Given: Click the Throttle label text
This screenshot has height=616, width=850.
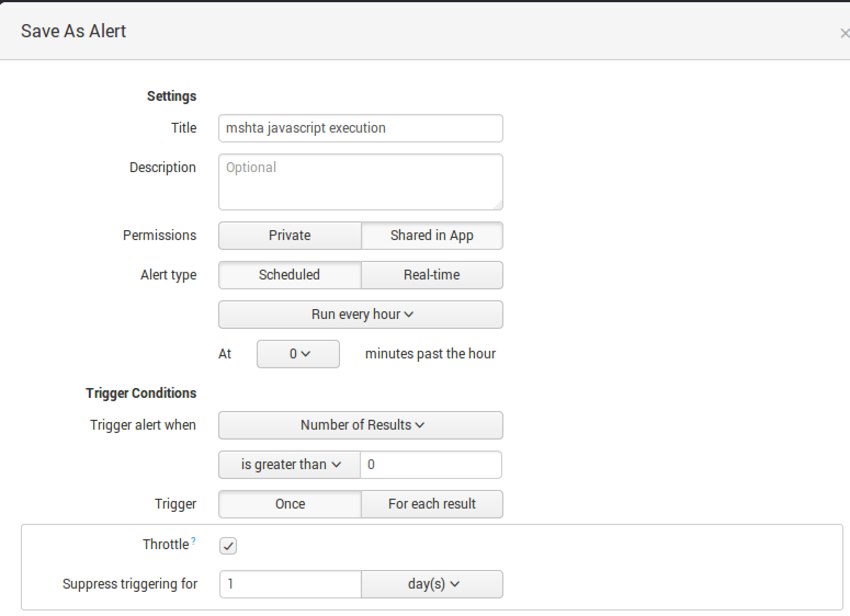Looking at the screenshot, I should click(x=166, y=545).
